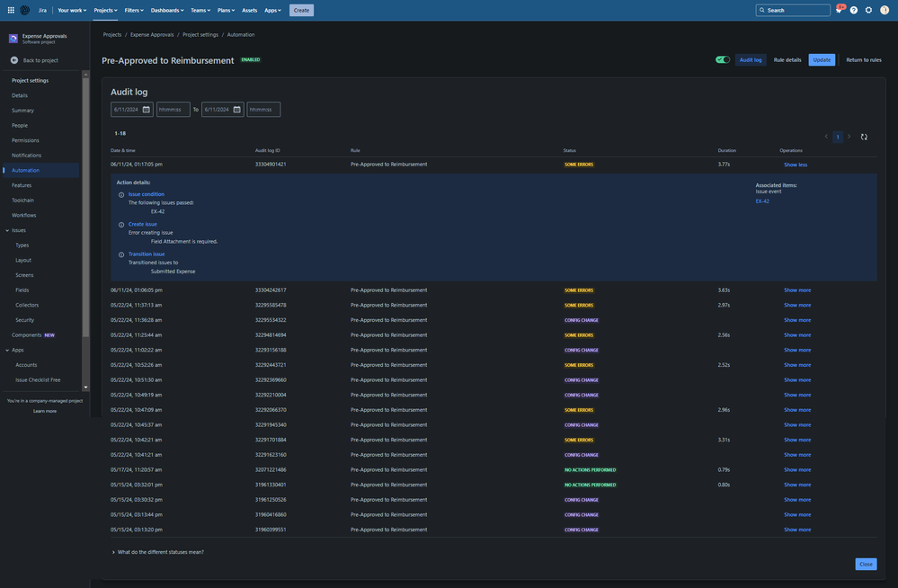Collapse the Apps section in sidebar

(7, 350)
